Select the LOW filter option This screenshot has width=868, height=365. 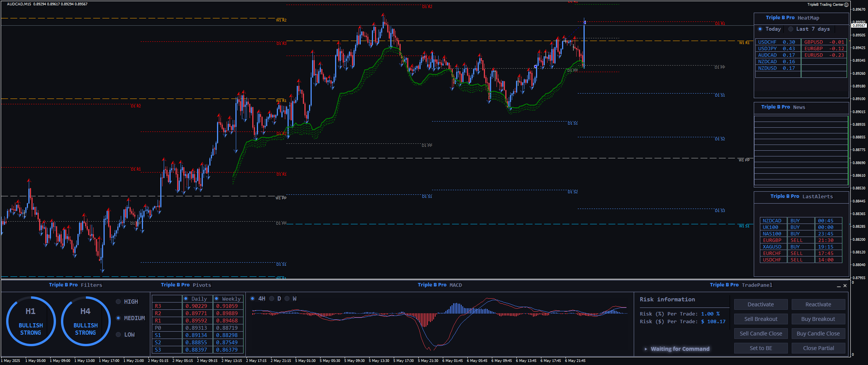[118, 335]
